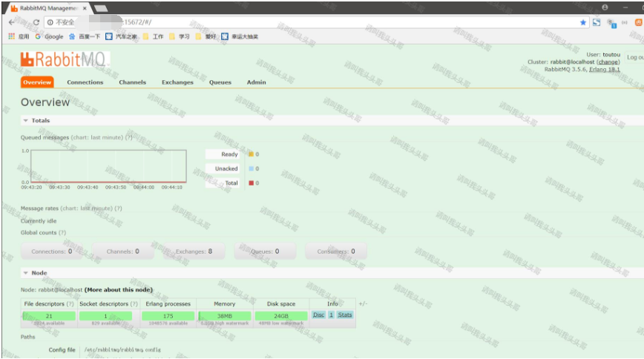
Task: Click the Disk space bar showing 24GB
Action: pyautogui.click(x=281, y=316)
